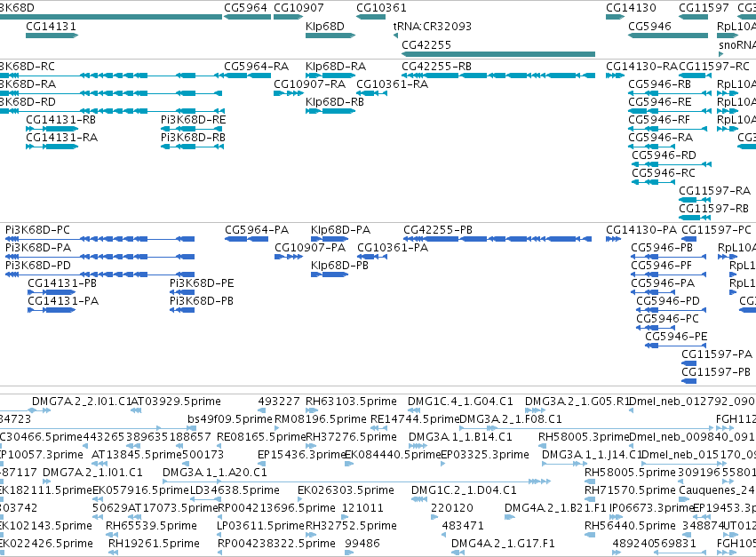The image size is (756, 557).
Task: Select the long CG42255 gene bar
Action: (498, 54)
